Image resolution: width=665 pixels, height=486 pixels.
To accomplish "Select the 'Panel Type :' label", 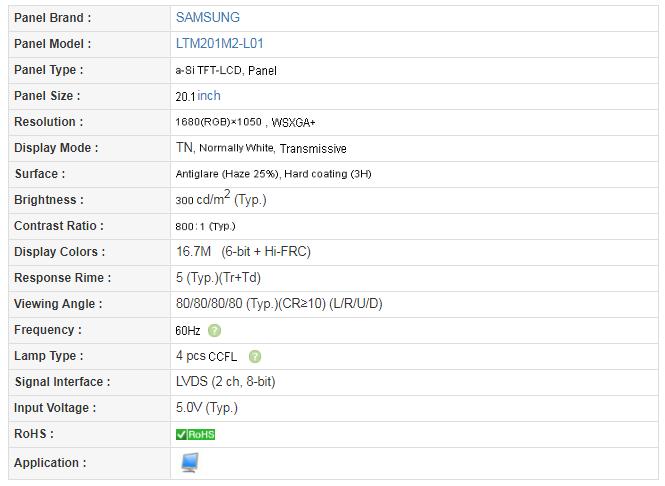I will pos(49,70).
